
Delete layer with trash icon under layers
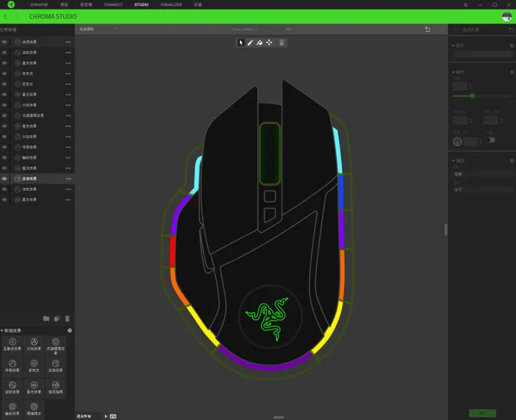tap(68, 318)
